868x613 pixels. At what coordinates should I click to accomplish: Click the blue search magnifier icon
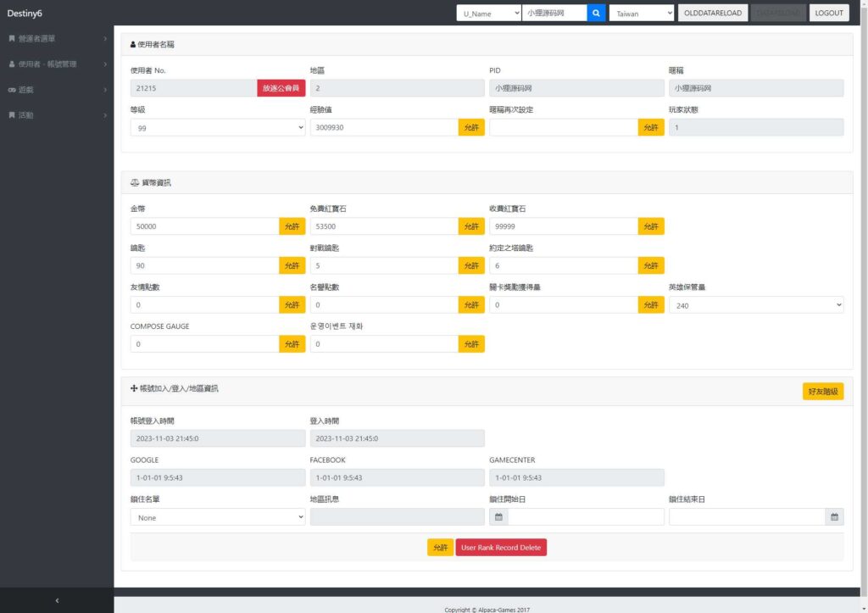(596, 13)
